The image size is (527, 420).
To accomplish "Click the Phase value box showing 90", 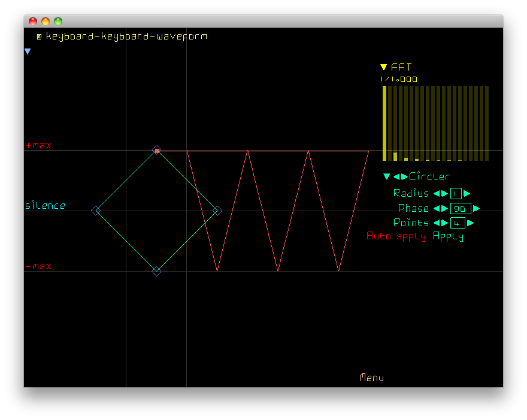I will (x=461, y=208).
